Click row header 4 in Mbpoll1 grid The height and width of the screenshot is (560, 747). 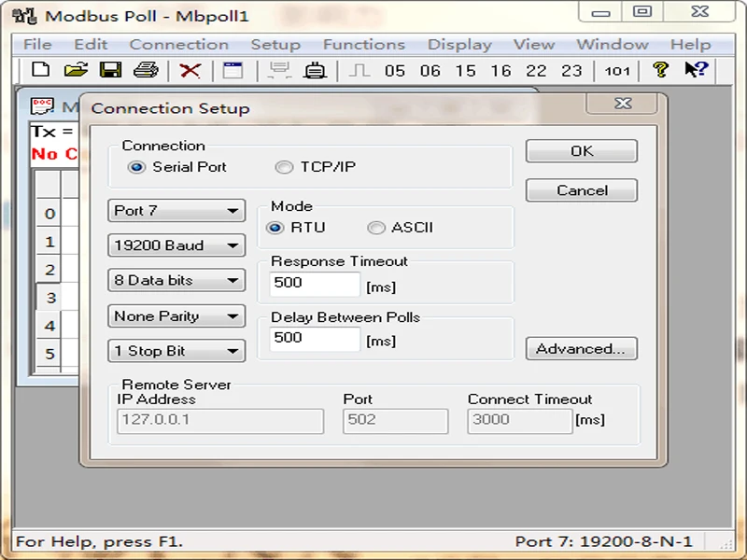click(49, 325)
